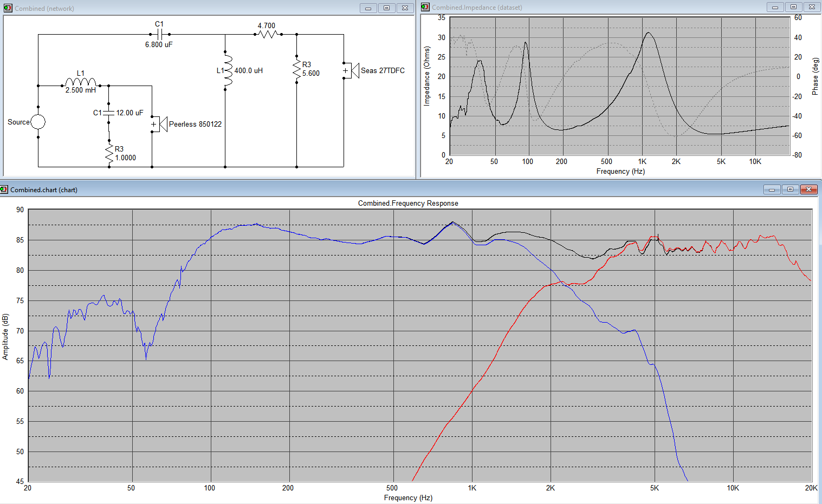Viewport: 822px width, 504px height.
Task: Click Frequency (Hz) label in impedance window
Action: [620, 171]
